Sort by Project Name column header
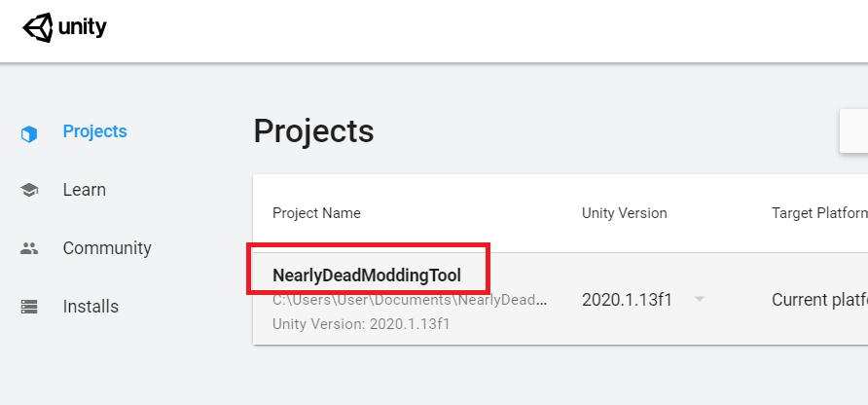The width and height of the screenshot is (868, 405). [x=316, y=213]
